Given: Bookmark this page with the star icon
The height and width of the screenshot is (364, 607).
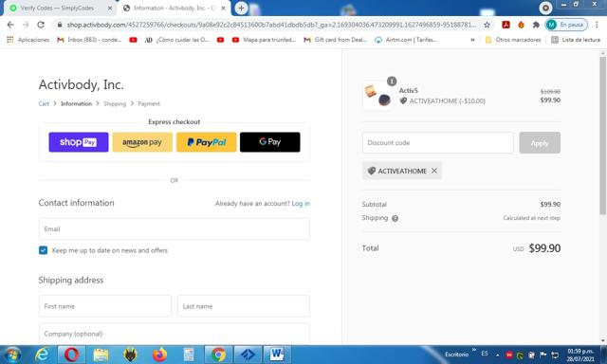Looking at the screenshot, I should click(x=487, y=25).
